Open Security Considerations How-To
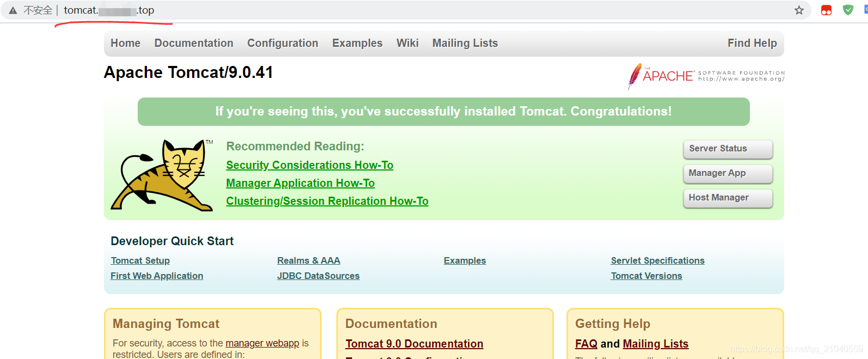The height and width of the screenshot is (359, 868). point(309,165)
